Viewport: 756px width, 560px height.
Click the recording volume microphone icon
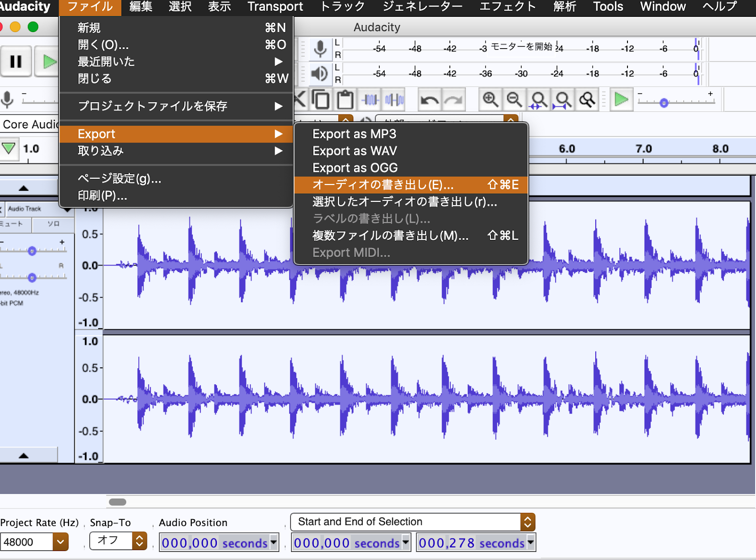[x=7, y=100]
